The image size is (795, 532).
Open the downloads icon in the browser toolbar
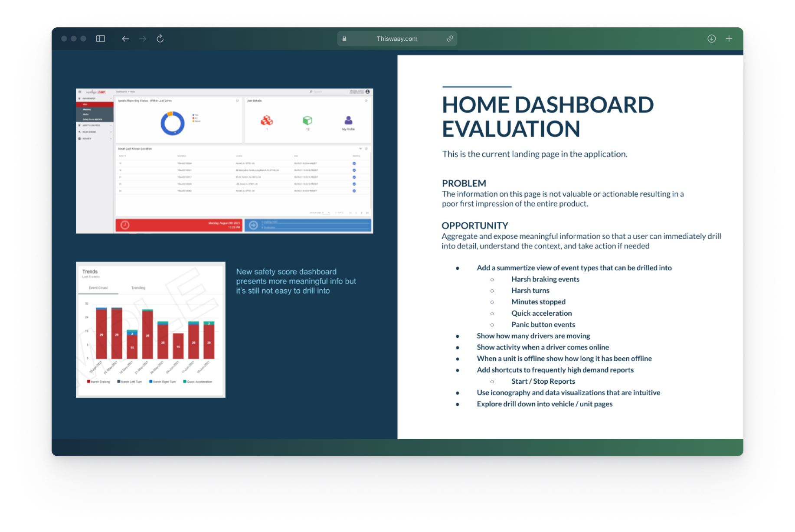711,39
